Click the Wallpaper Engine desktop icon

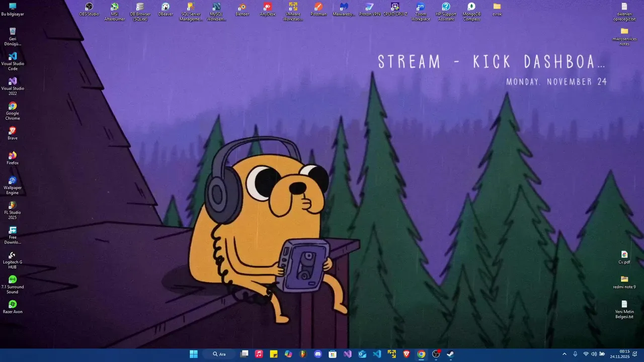(x=13, y=186)
